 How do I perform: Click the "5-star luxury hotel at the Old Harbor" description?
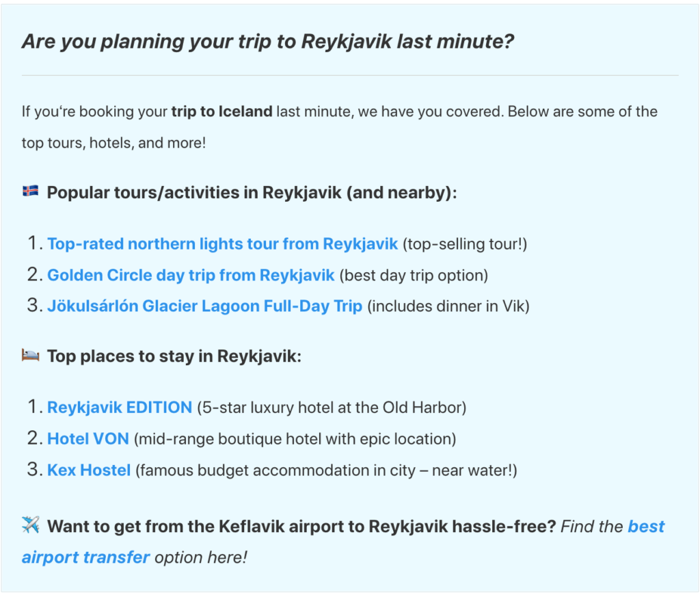(332, 408)
